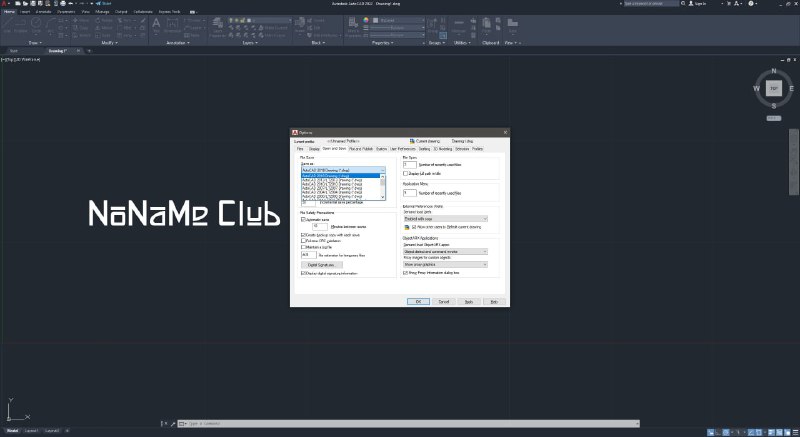Click the Help question mark icon
800x437 pixels.
tap(751, 4)
